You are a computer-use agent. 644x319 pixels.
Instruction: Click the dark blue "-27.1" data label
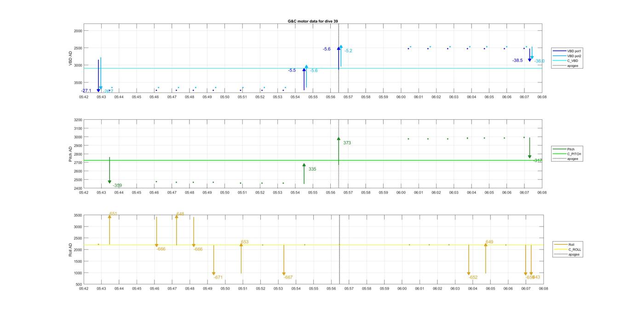click(x=86, y=91)
